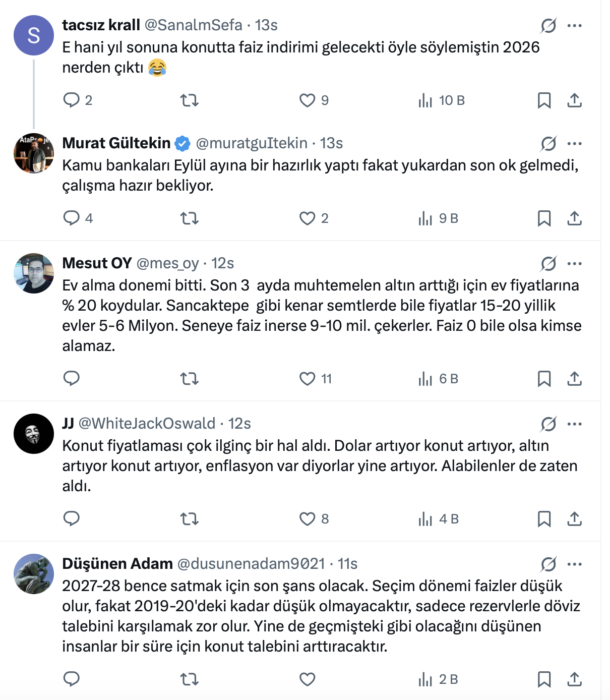Like Düşünen Adam's tweet

[x=307, y=679]
